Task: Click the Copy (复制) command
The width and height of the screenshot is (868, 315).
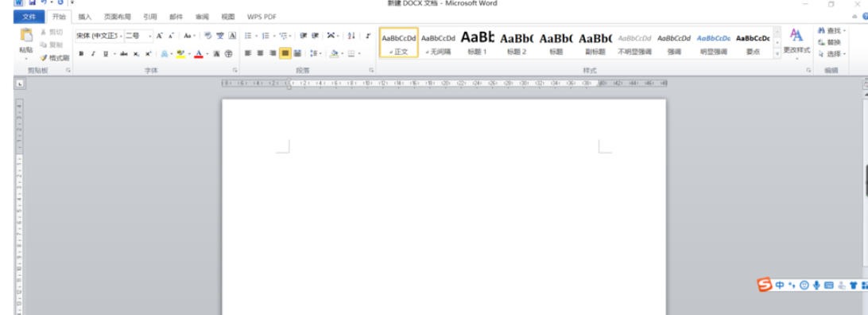Action: [x=52, y=45]
